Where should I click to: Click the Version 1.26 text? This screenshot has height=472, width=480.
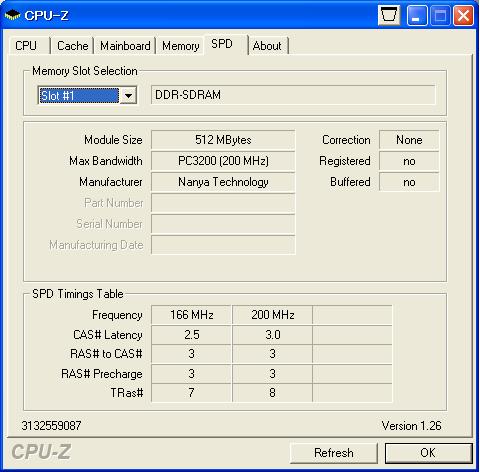pos(411,426)
